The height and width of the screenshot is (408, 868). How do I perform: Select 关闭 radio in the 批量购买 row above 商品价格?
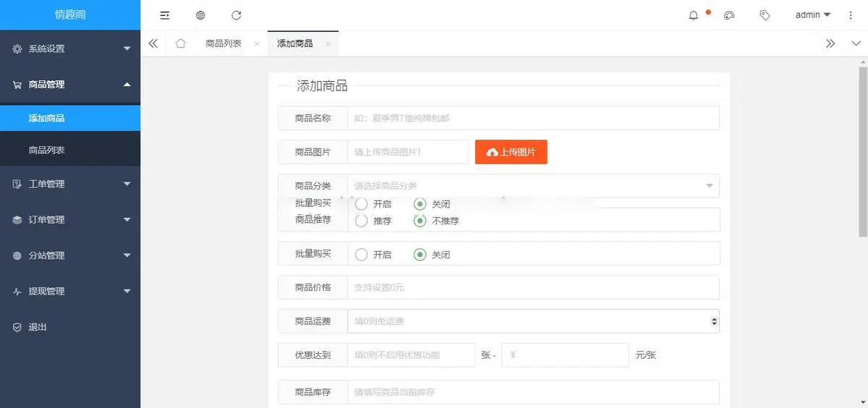[x=420, y=255]
